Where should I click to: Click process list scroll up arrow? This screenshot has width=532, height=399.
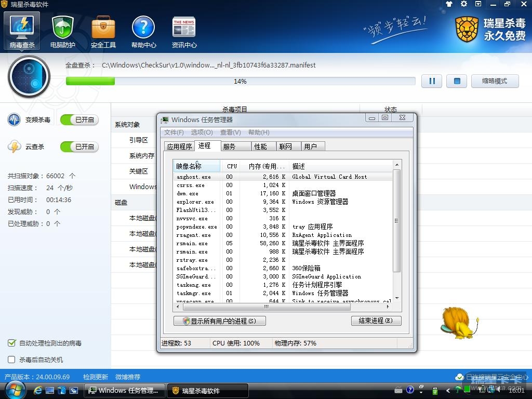[396, 165]
